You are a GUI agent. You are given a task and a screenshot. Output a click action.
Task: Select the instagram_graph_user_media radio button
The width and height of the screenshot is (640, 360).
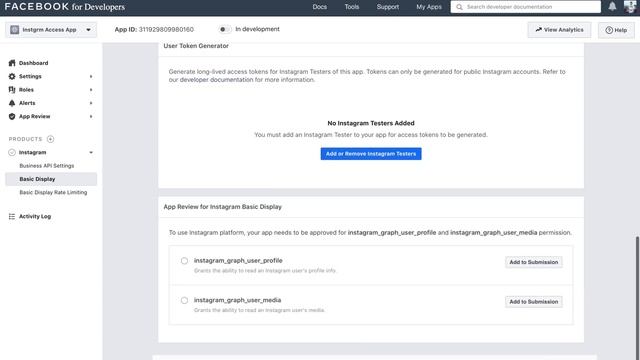[184, 300]
